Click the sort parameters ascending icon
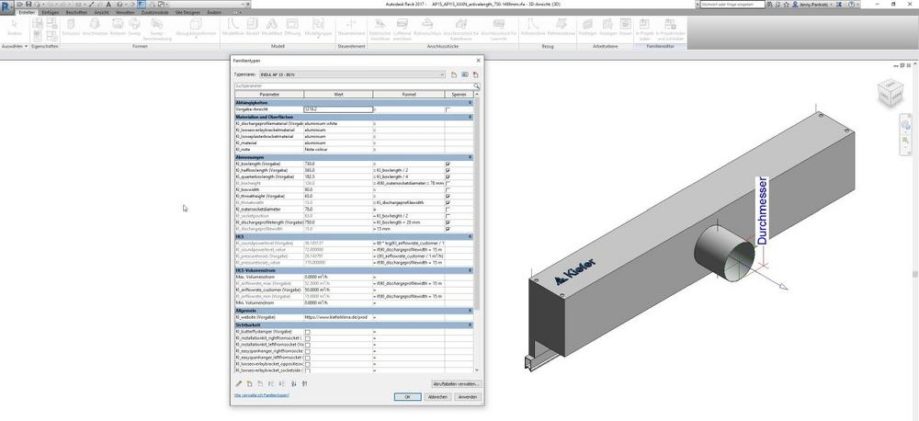 pyautogui.click(x=294, y=382)
